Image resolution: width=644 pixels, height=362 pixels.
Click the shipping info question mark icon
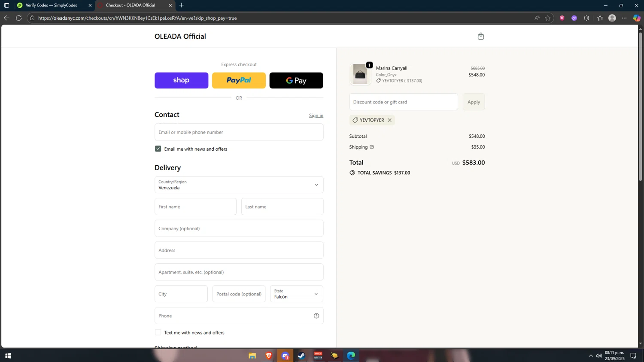tap(372, 147)
